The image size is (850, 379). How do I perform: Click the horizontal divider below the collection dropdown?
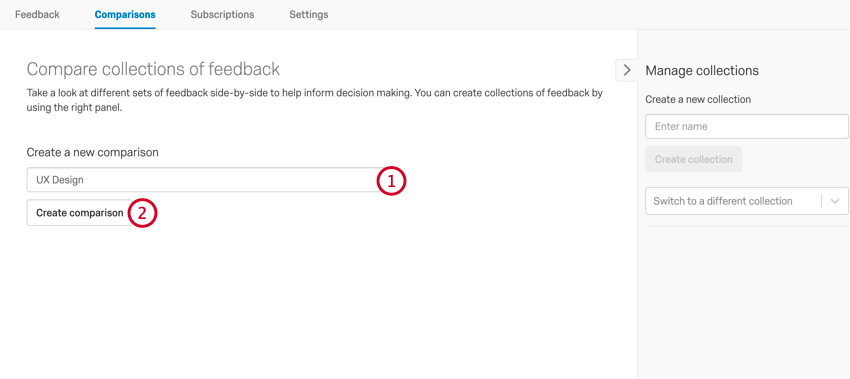(x=746, y=226)
